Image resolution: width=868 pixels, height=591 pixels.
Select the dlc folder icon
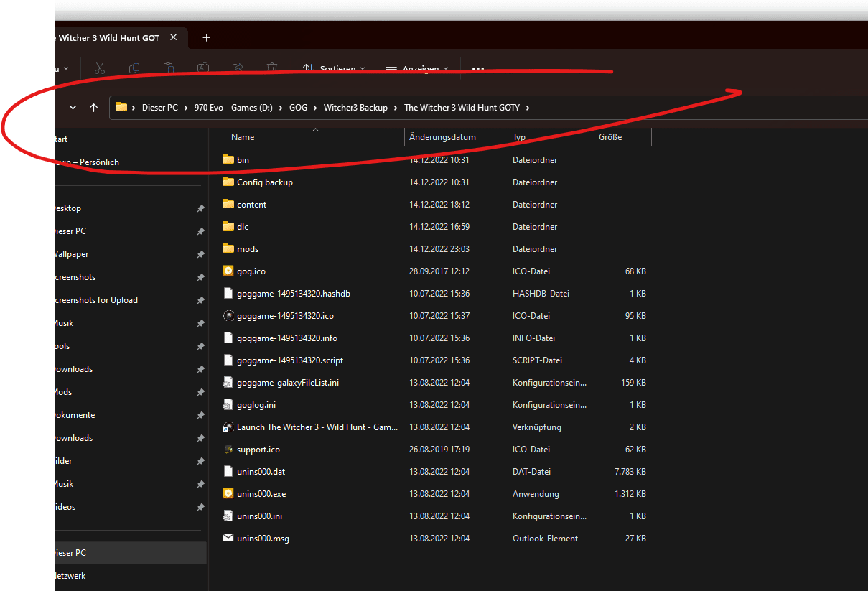click(228, 226)
